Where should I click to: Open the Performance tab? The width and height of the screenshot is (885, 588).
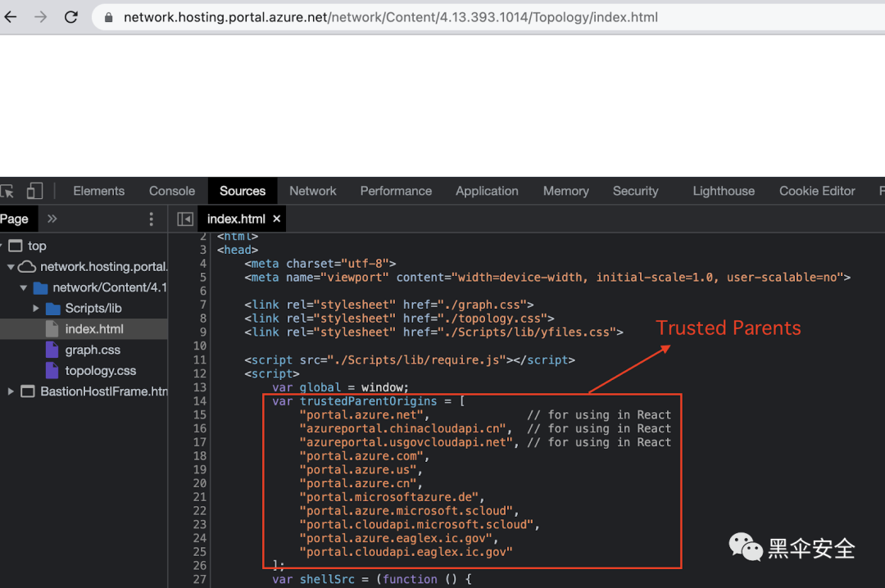pos(396,191)
